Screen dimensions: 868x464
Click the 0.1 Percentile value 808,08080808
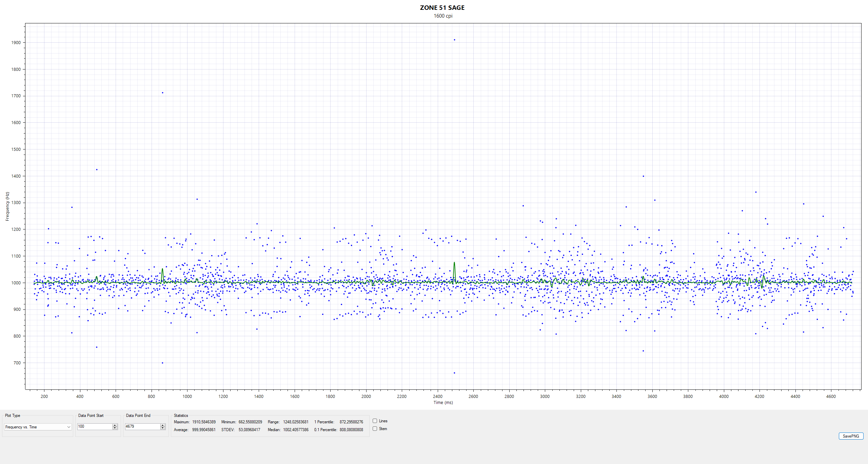point(351,430)
